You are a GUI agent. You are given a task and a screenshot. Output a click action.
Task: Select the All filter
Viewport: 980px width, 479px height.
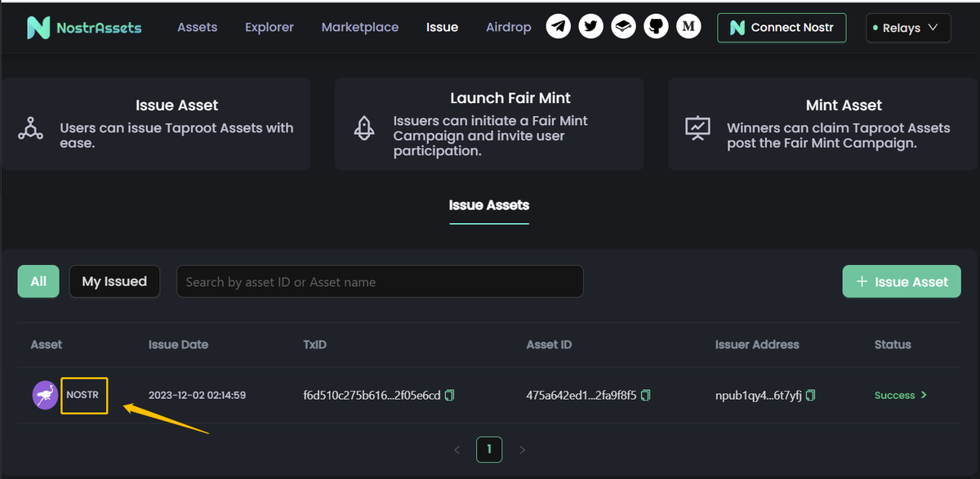pos(38,281)
